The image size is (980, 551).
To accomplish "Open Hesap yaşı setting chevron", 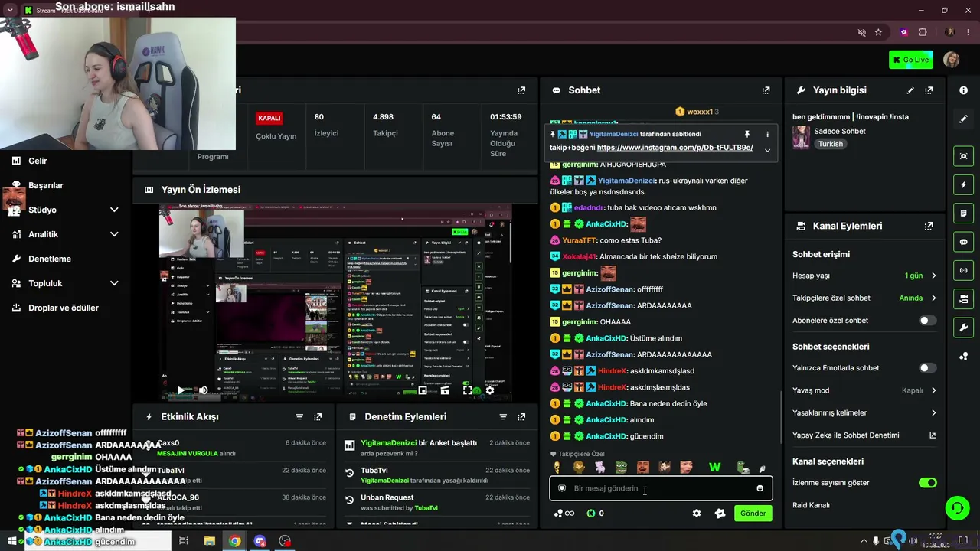I will [933, 275].
